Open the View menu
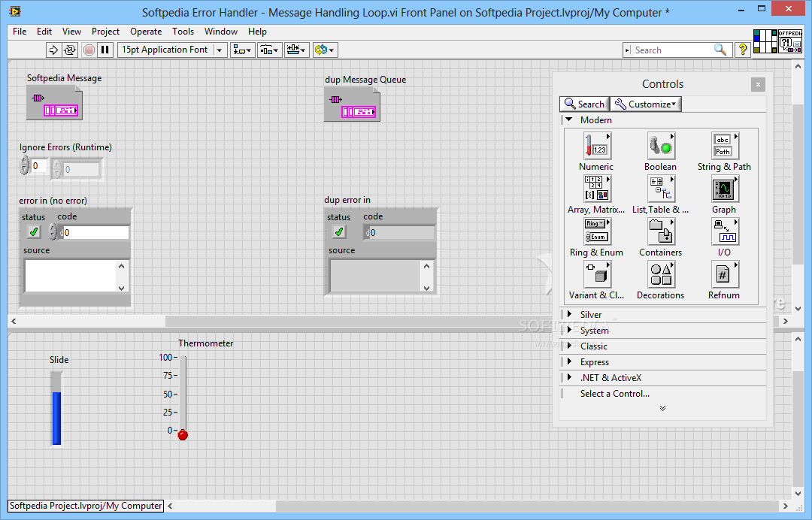This screenshot has height=520, width=812. [x=71, y=32]
